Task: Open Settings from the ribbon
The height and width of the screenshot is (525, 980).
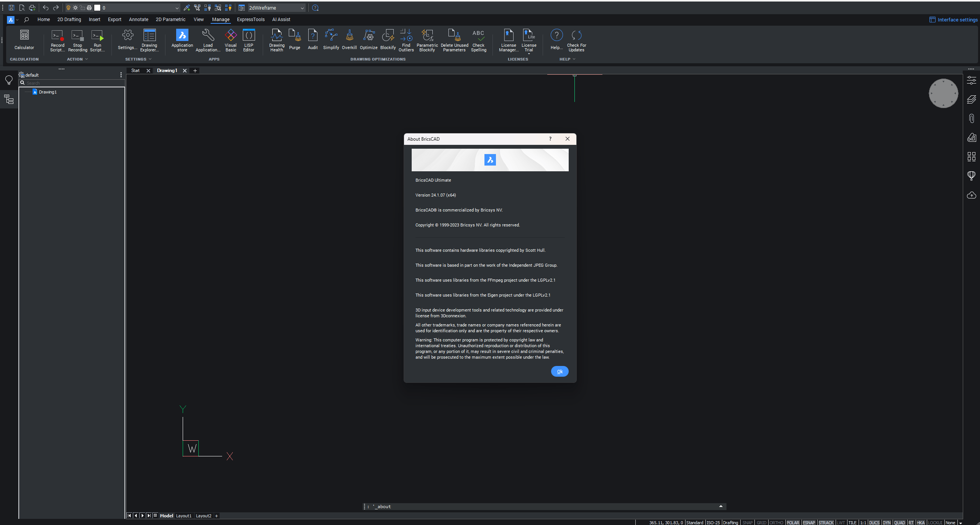Action: 128,39
